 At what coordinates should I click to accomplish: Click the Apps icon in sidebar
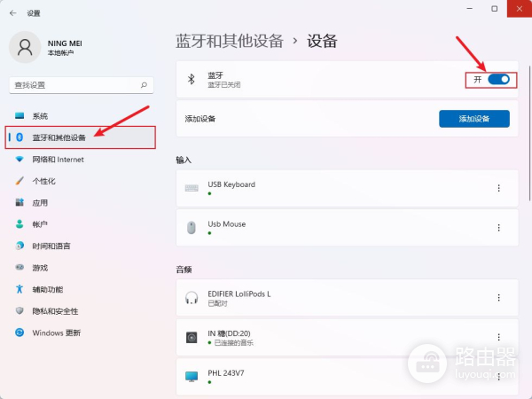(x=20, y=202)
